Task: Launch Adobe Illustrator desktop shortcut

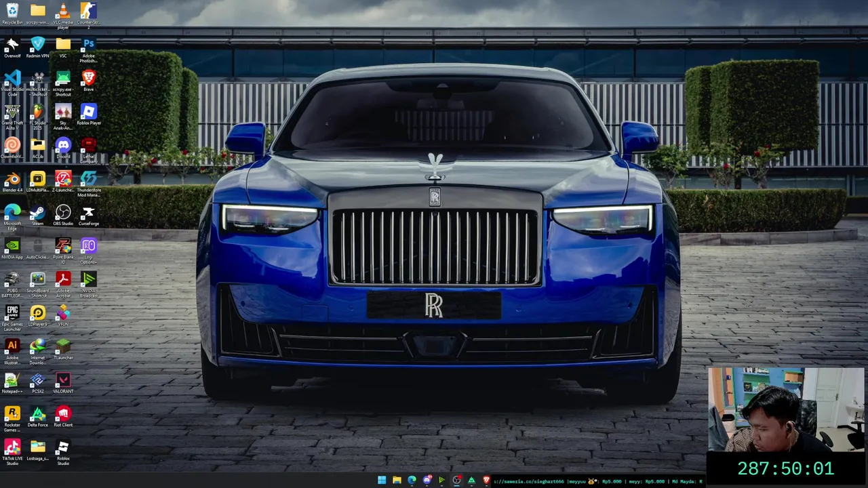Action: click(12, 351)
